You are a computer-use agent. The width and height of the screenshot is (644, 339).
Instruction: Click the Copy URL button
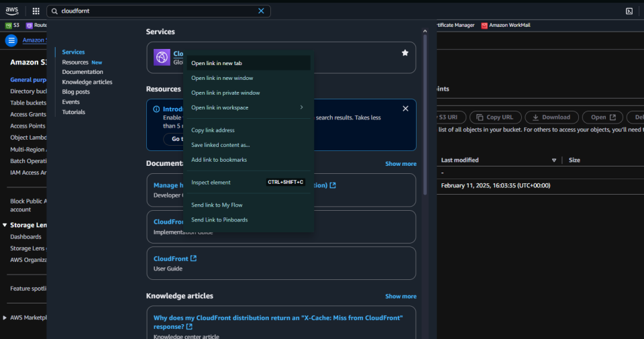[x=495, y=117]
